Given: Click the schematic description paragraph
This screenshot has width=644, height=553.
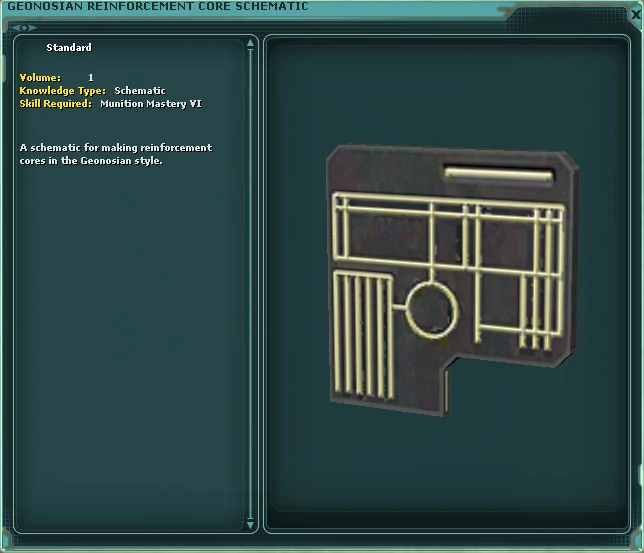Looking at the screenshot, I should tap(116, 154).
